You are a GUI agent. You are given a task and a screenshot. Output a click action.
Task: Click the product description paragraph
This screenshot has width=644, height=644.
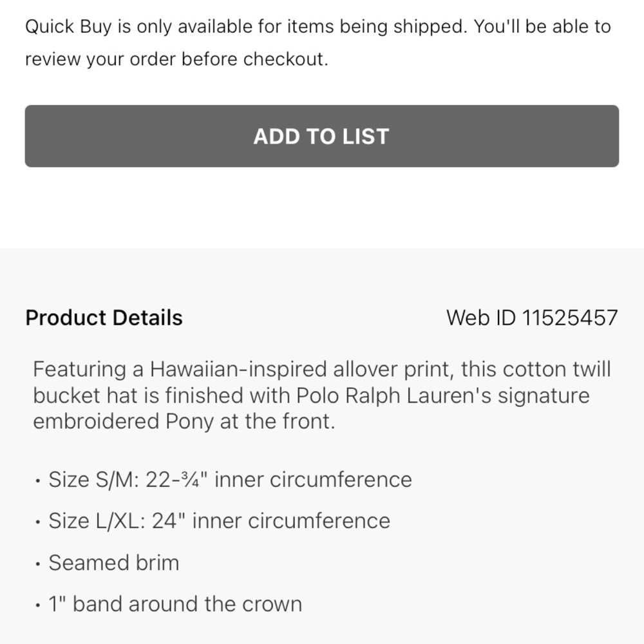pos(322,395)
